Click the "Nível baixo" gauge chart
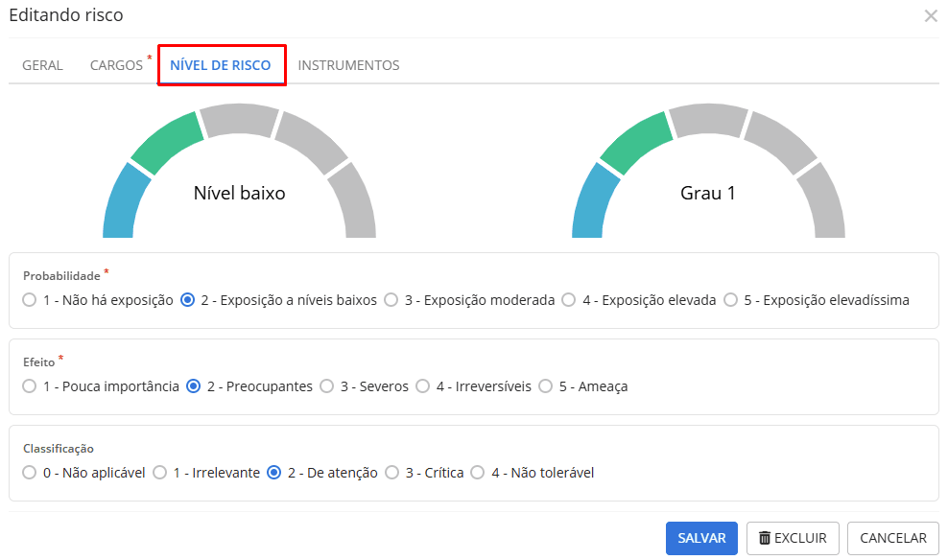 click(x=239, y=192)
